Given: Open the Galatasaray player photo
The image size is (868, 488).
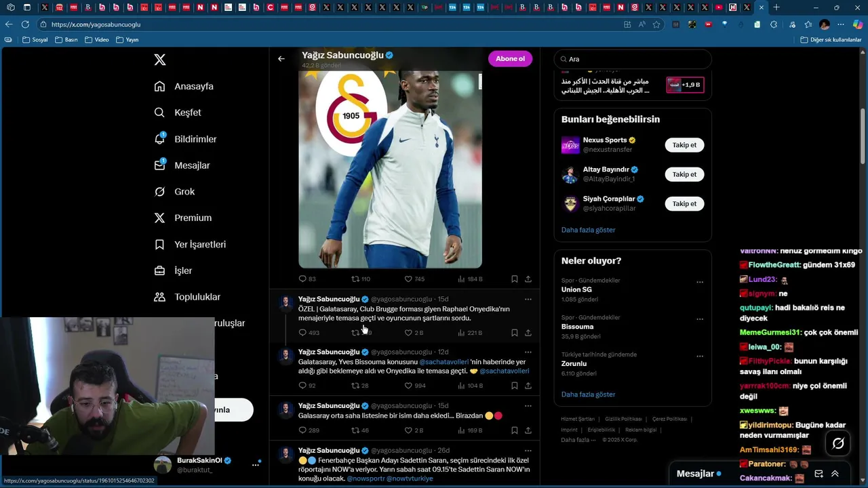Looking at the screenshot, I should point(390,169).
